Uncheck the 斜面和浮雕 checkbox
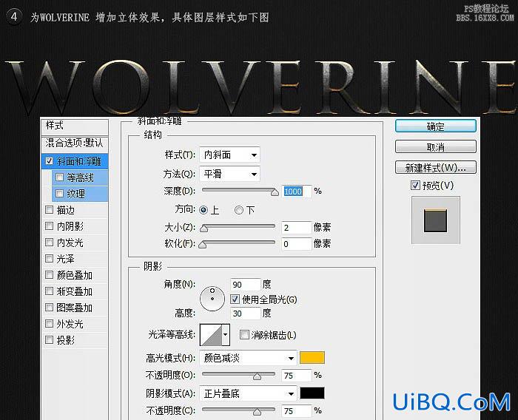Viewport: 518px width, 420px height. pos(50,160)
